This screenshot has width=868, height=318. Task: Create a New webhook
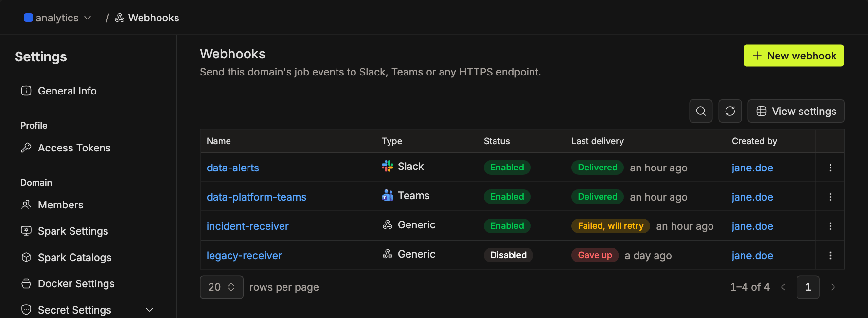[794, 56]
